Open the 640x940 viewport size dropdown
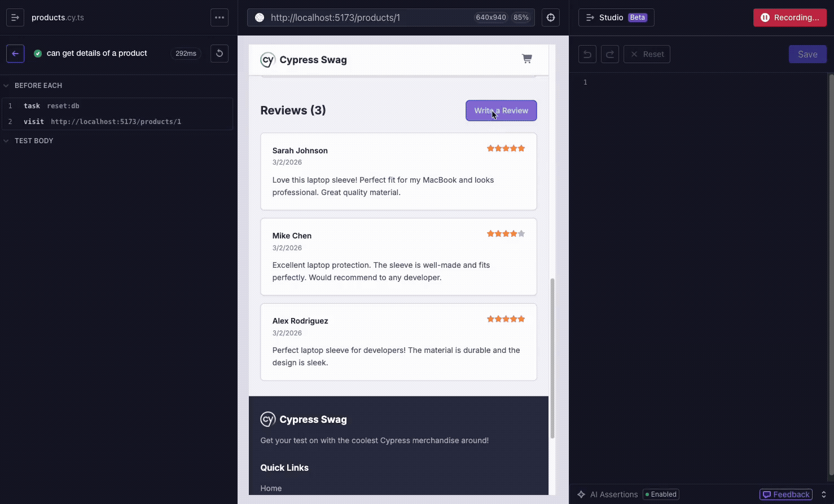The width and height of the screenshot is (834, 504). click(490, 17)
